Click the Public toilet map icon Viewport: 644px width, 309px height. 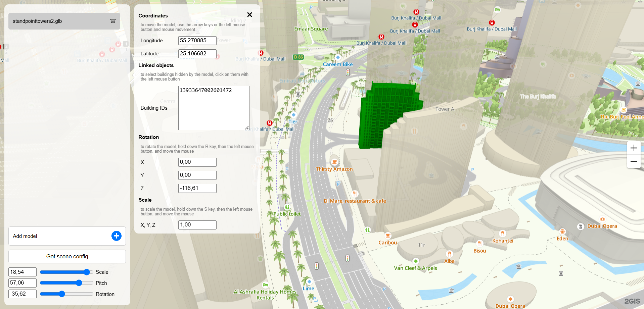click(287, 207)
